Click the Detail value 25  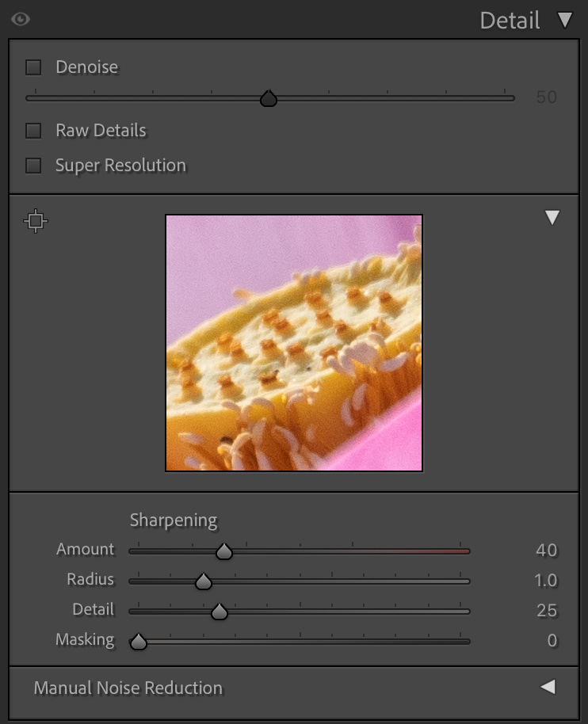pos(547,611)
